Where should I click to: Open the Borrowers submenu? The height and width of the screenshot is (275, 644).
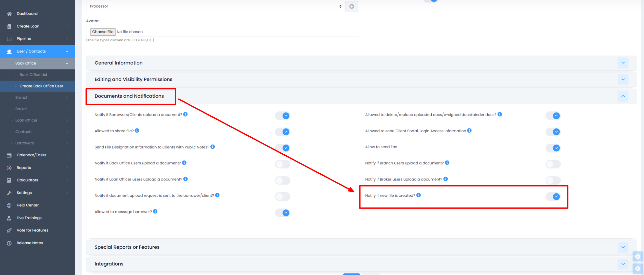coord(38,143)
